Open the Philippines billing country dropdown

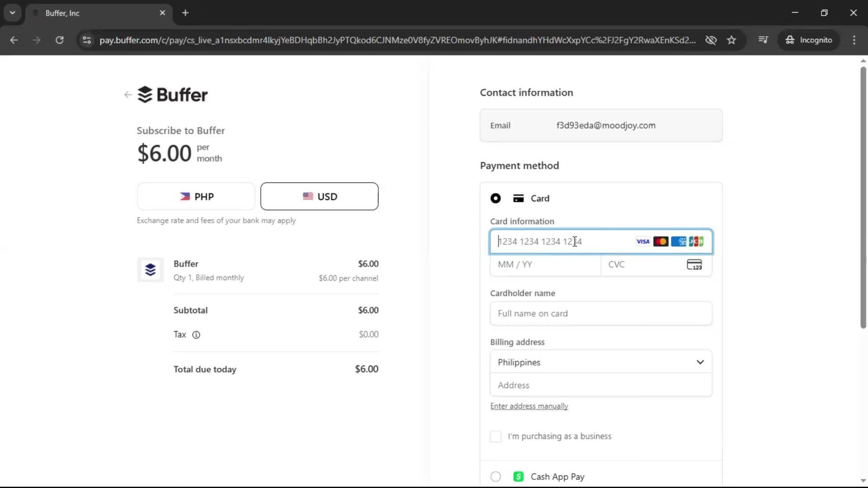600,362
